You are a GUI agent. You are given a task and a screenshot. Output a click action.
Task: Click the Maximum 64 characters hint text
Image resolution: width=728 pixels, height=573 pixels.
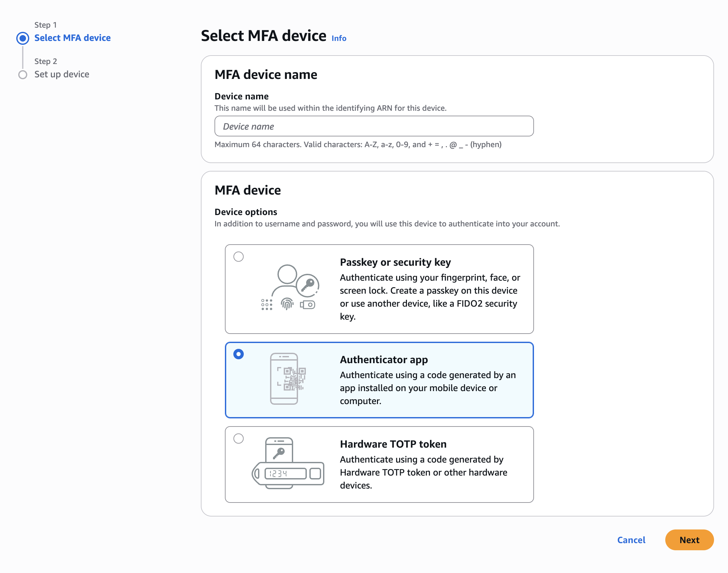358,145
